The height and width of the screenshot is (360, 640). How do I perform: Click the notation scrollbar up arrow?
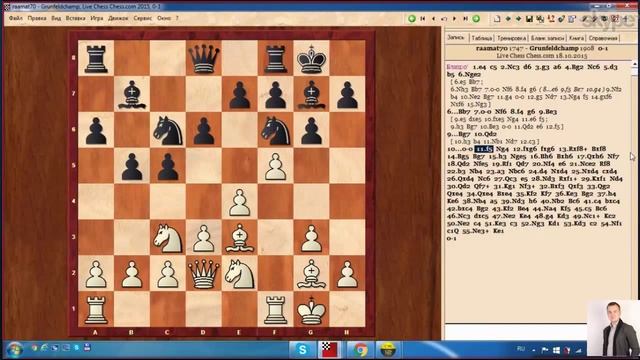pyautogui.click(x=635, y=64)
